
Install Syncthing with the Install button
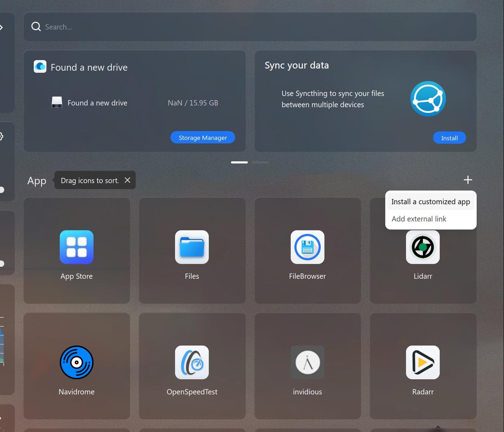[x=449, y=138]
